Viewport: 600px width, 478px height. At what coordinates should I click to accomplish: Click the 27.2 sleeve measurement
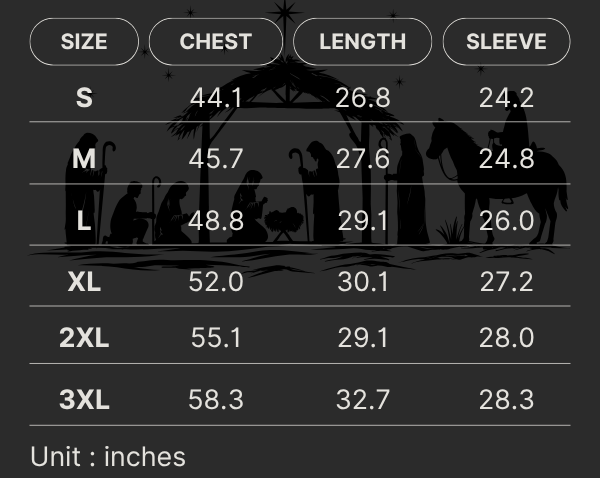506,282
